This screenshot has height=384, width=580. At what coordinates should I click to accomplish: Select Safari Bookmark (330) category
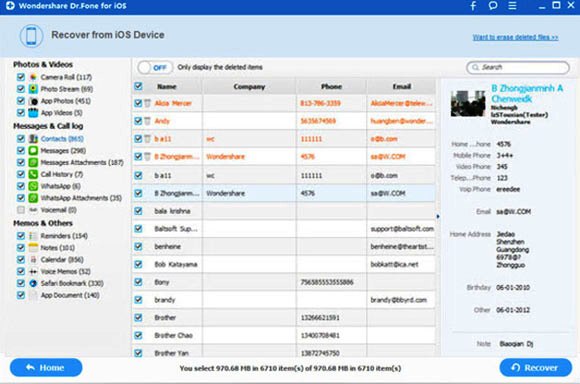[72, 283]
